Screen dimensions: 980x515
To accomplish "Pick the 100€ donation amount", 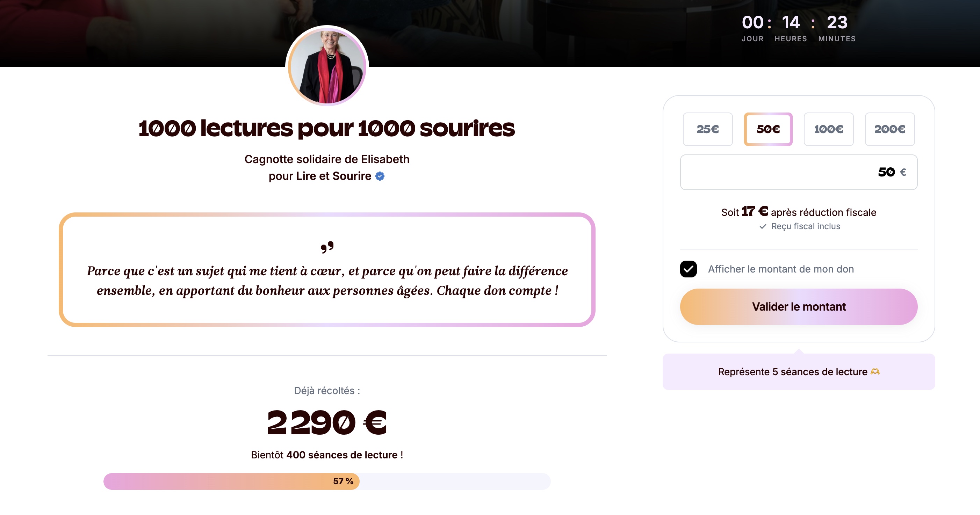I will pos(828,129).
